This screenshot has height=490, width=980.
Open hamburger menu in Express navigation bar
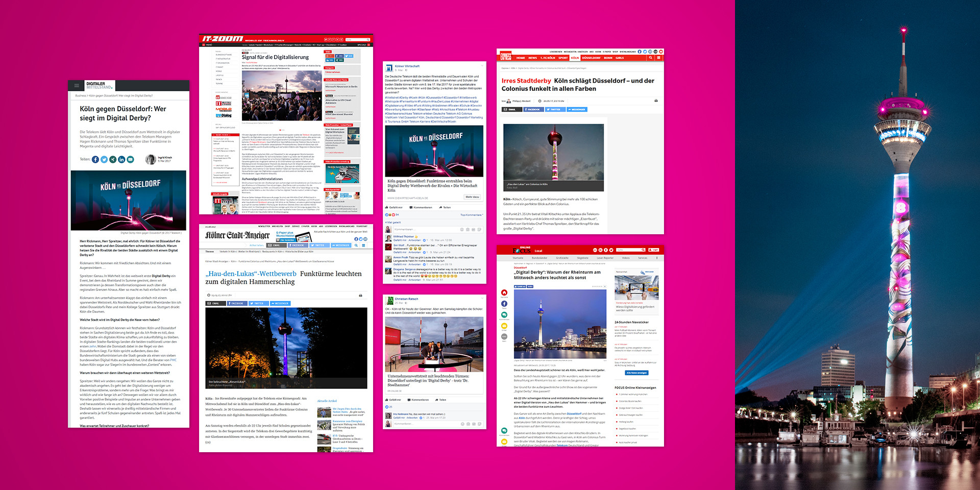click(x=658, y=58)
